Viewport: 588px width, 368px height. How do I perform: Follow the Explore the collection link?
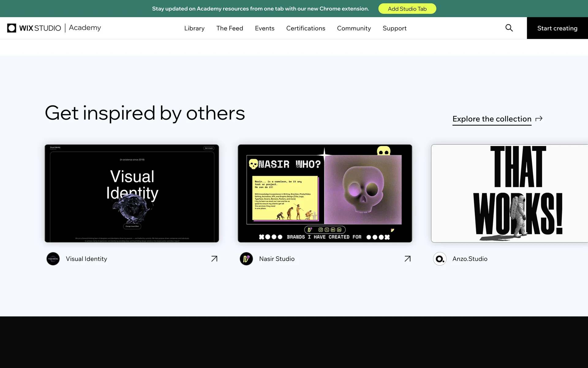point(492,119)
